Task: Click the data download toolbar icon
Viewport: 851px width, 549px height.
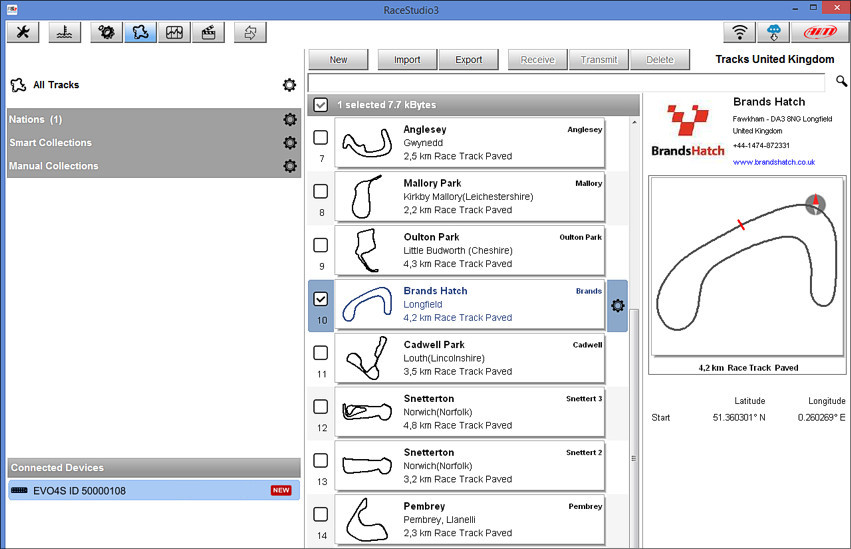Action: click(x=250, y=33)
